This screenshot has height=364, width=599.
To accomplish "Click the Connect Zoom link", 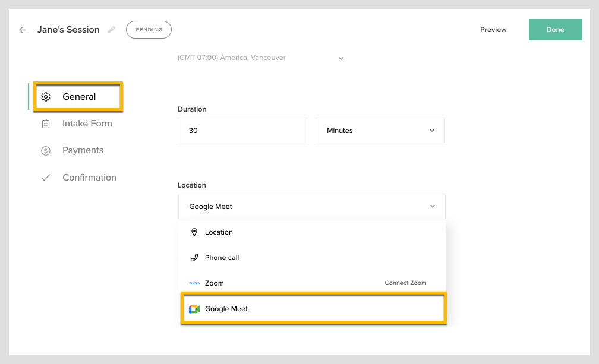I will point(405,283).
